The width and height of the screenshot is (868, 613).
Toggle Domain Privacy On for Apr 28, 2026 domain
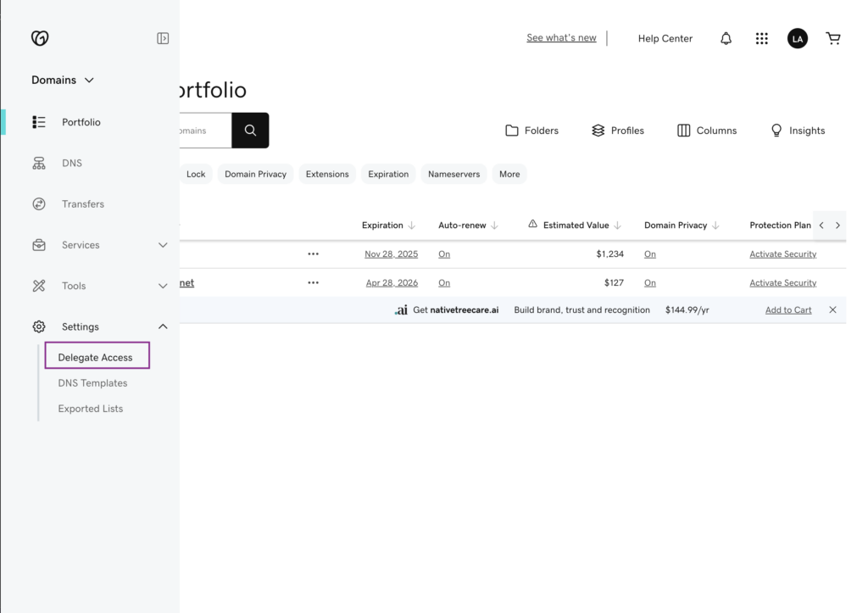tap(650, 283)
